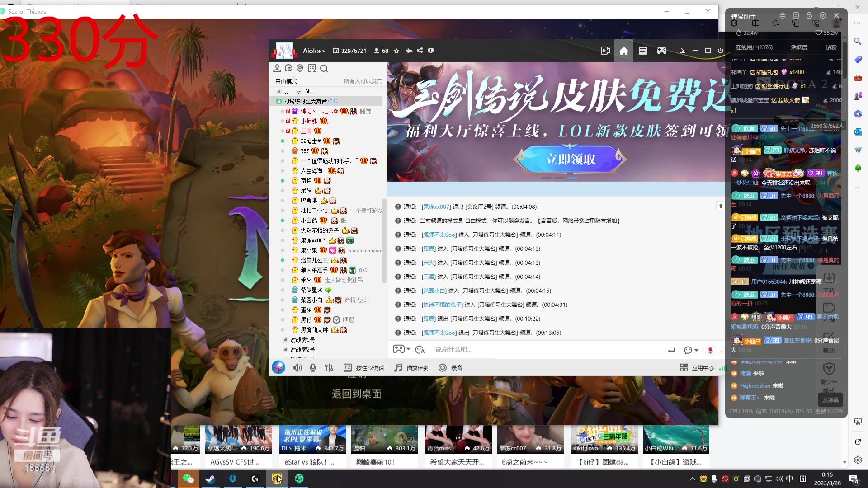
Task: Favorite channel 32976721 with the star icon
Action: 396,51
